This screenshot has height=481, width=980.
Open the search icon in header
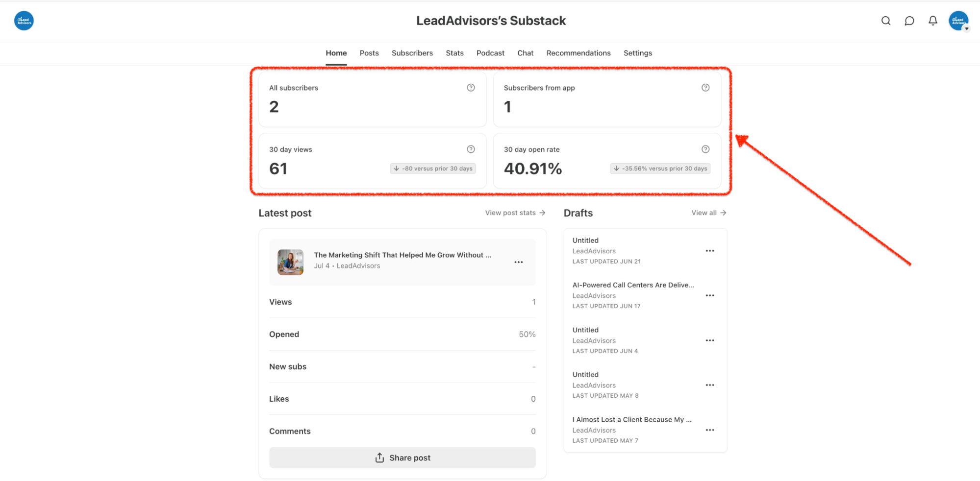tap(885, 21)
